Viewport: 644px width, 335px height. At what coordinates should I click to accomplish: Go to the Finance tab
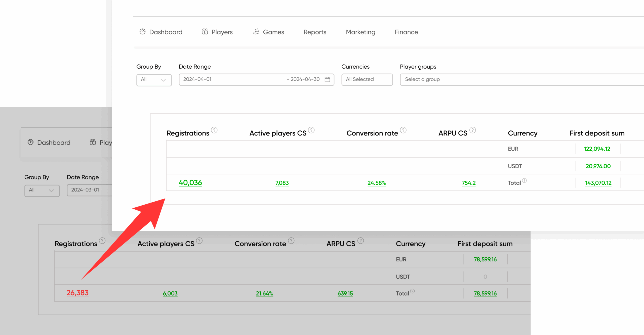click(406, 32)
